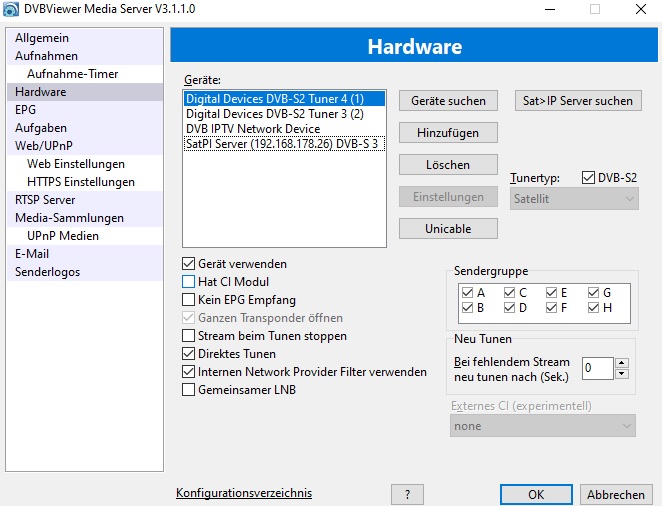Viewport: 662px width, 506px height.
Task: Click the Hinzufügen button
Action: 448,133
